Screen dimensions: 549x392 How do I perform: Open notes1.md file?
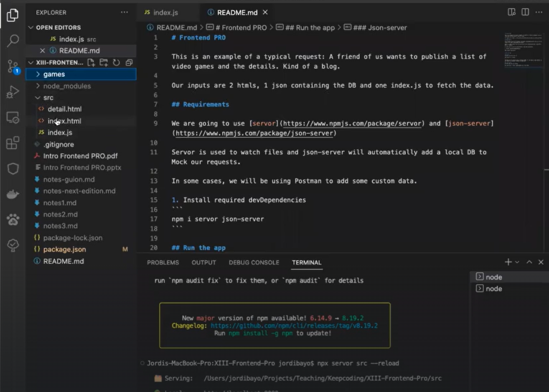pos(81,203)
